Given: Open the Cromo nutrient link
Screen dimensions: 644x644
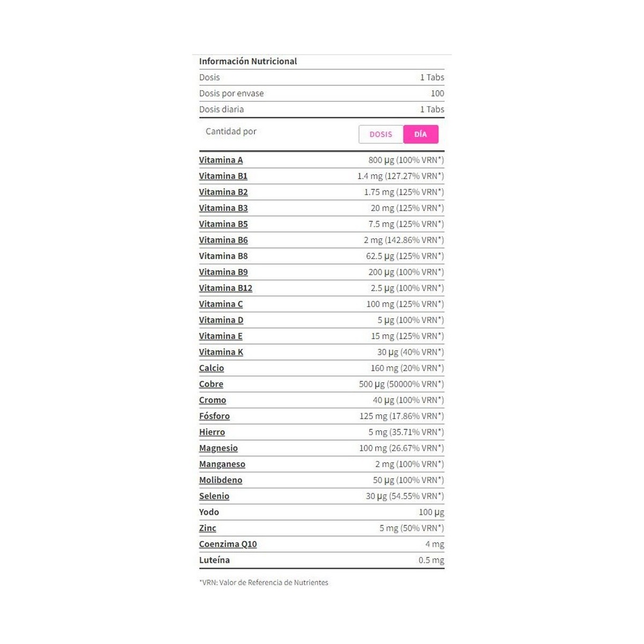Looking at the screenshot, I should pos(213,400).
